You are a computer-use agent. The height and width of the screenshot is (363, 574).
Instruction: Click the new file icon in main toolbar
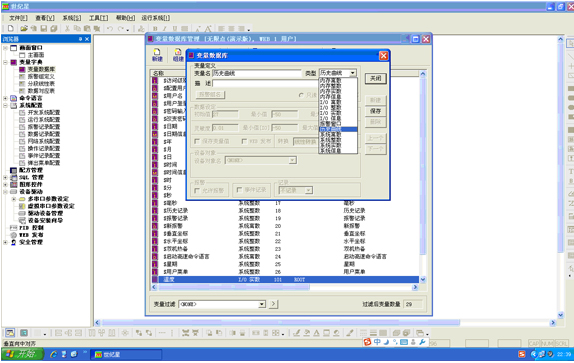point(11,29)
